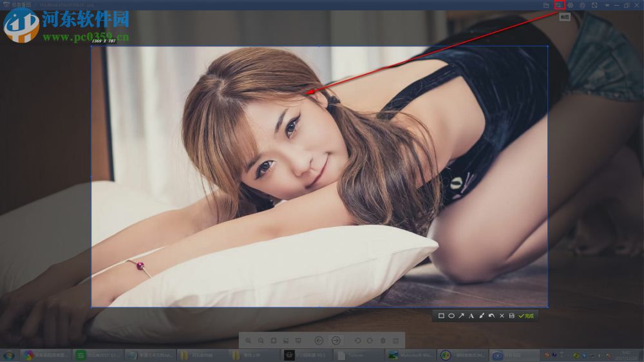
Task: Open the settings gear in the title bar
Action: point(571,5)
